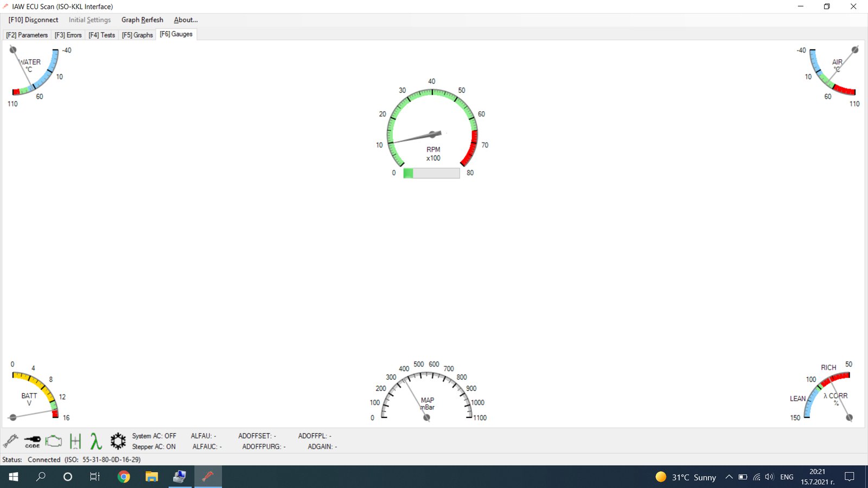The width and height of the screenshot is (868, 488).
Task: Open the Graph Refresh menu
Action: pyautogui.click(x=142, y=20)
